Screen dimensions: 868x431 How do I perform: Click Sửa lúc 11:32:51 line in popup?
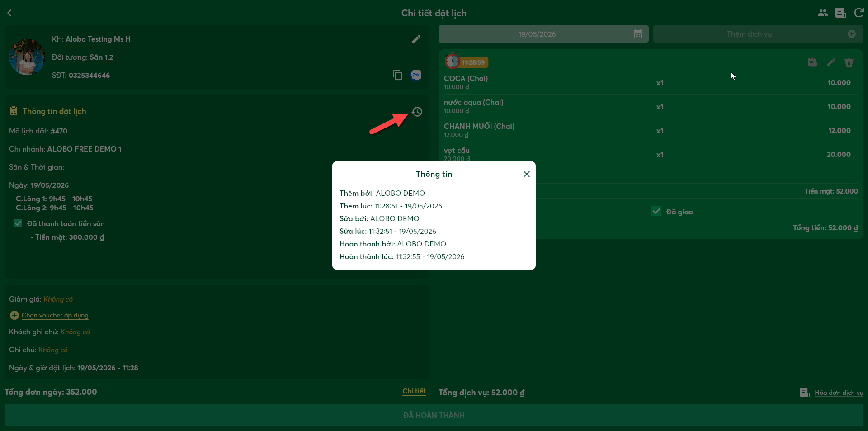[x=388, y=231]
